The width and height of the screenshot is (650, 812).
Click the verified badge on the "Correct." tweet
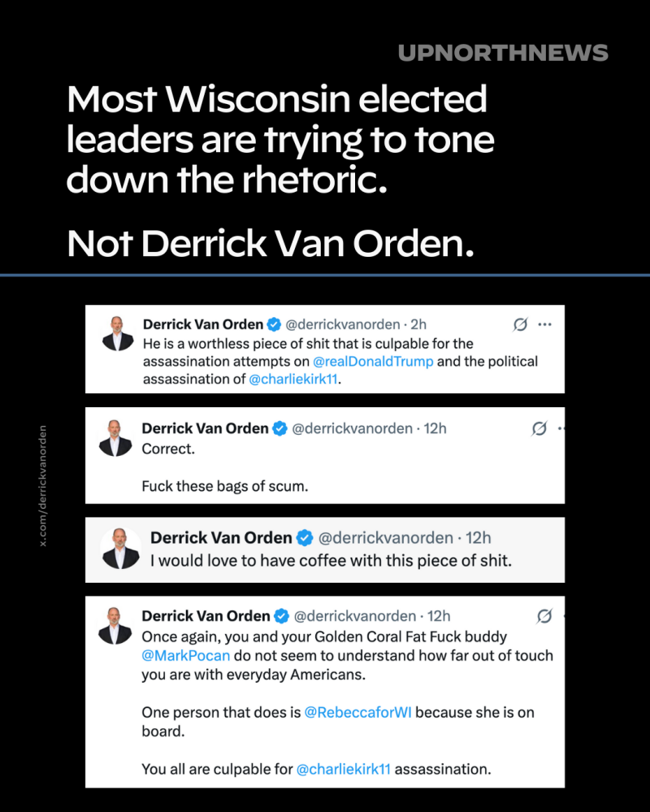pyautogui.click(x=279, y=428)
